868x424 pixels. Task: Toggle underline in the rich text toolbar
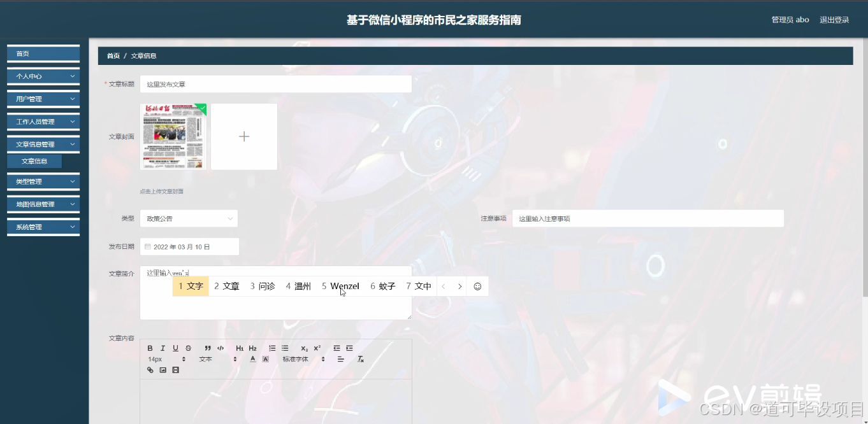[175, 348]
